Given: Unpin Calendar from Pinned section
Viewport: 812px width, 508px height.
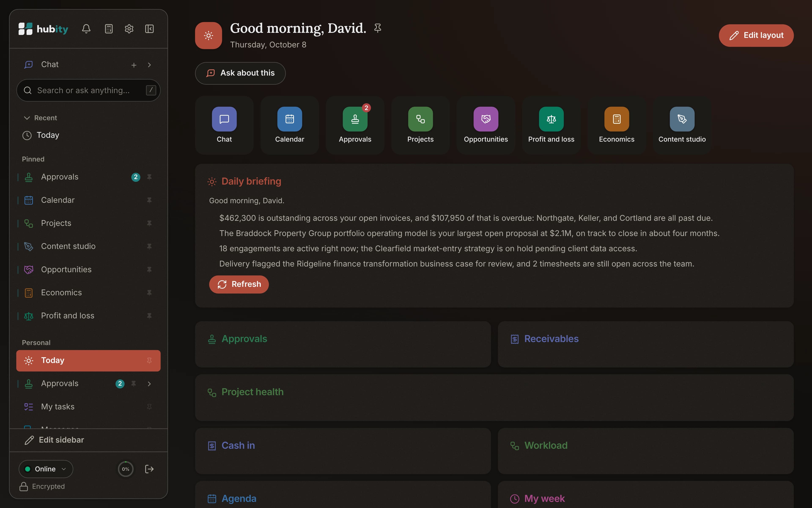Looking at the screenshot, I should [149, 200].
